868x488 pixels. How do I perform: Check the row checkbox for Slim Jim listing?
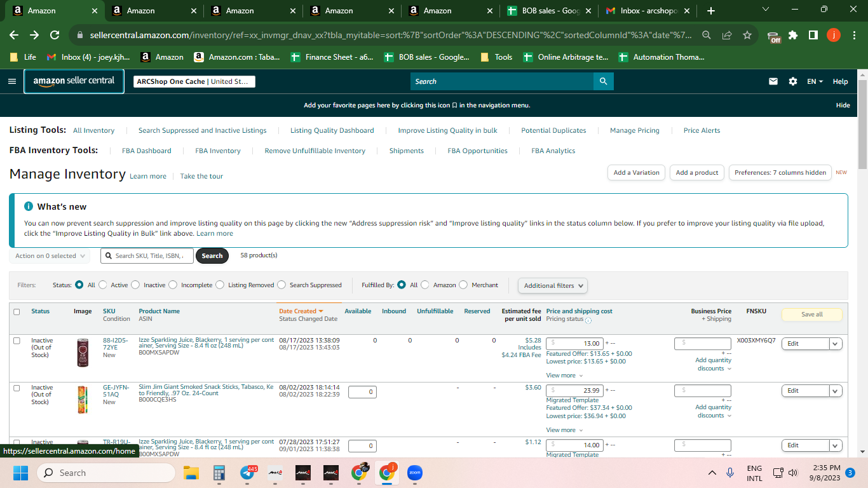(x=17, y=388)
